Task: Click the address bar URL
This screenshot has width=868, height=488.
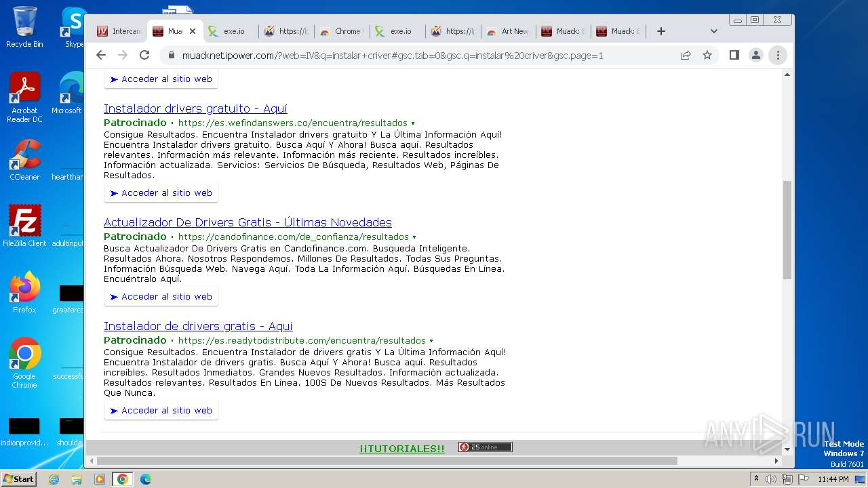Action: (393, 56)
